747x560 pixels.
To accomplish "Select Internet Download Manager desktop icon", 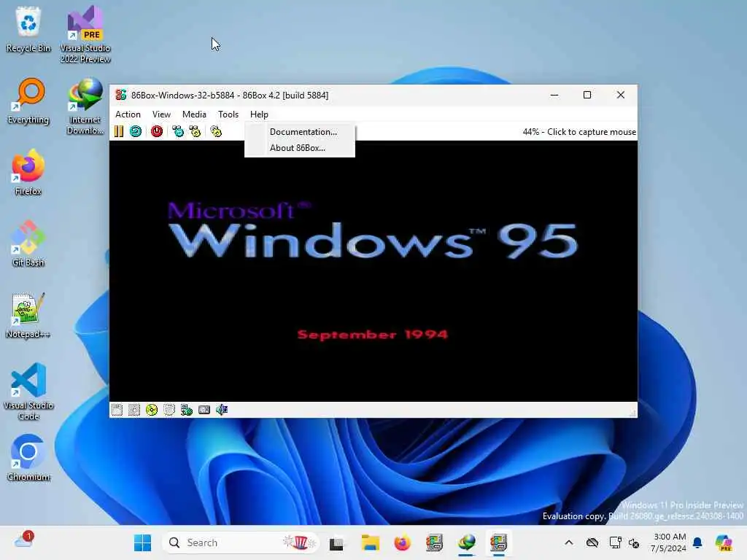I will point(85,106).
